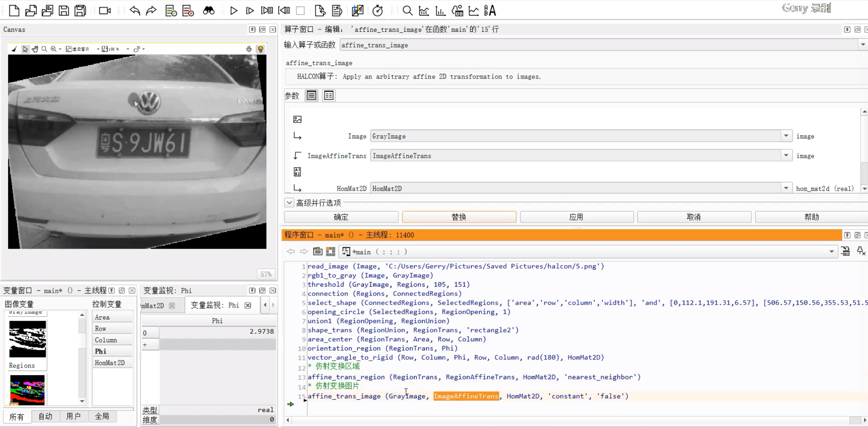
Task: Select the Regions image variable thumbnail
Action: pyautogui.click(x=27, y=339)
